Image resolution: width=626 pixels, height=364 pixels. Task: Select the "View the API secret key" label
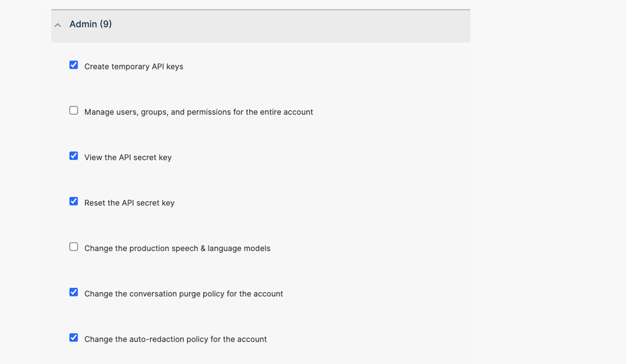pos(128,157)
